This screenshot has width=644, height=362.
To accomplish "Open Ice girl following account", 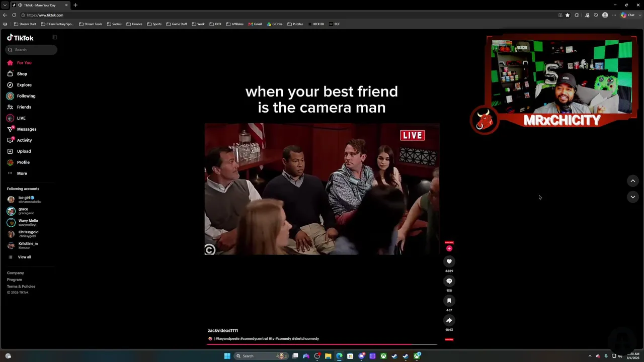I will tap(24, 200).
